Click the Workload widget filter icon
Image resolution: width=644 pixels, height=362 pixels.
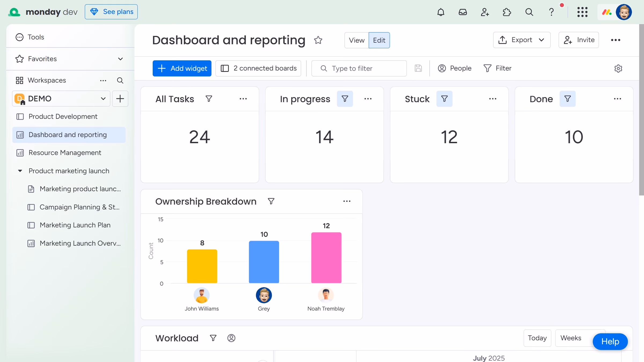coord(213,338)
